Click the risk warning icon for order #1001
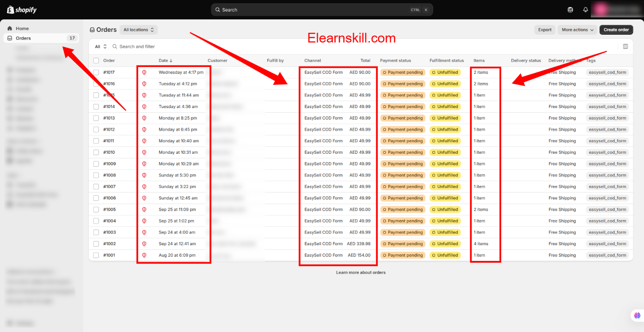 pyautogui.click(x=144, y=255)
